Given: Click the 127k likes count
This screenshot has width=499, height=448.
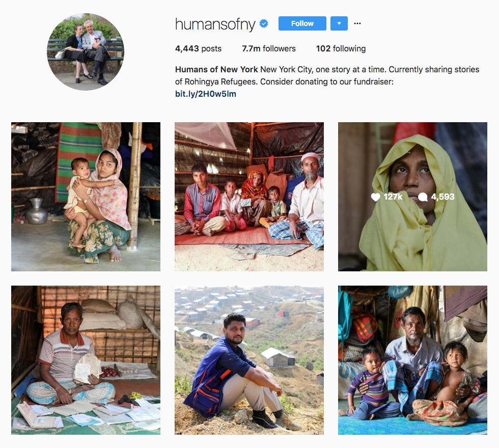Looking at the screenshot, I should tap(393, 197).
